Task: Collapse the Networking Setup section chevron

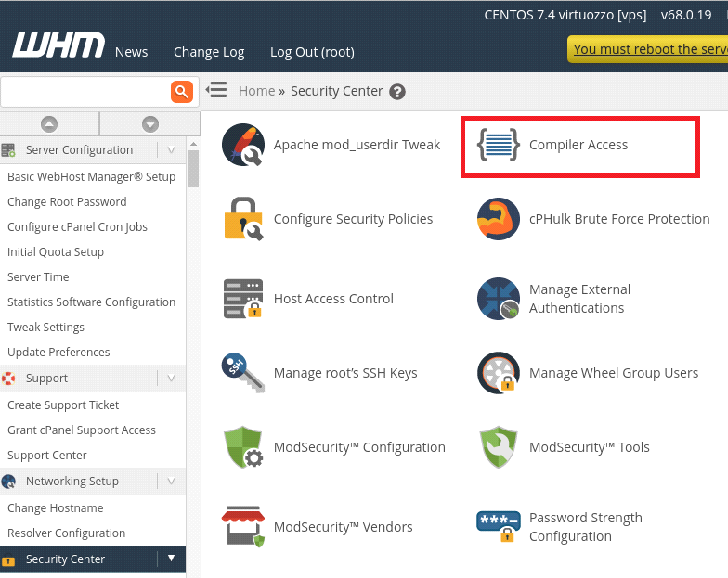Action: click(171, 481)
